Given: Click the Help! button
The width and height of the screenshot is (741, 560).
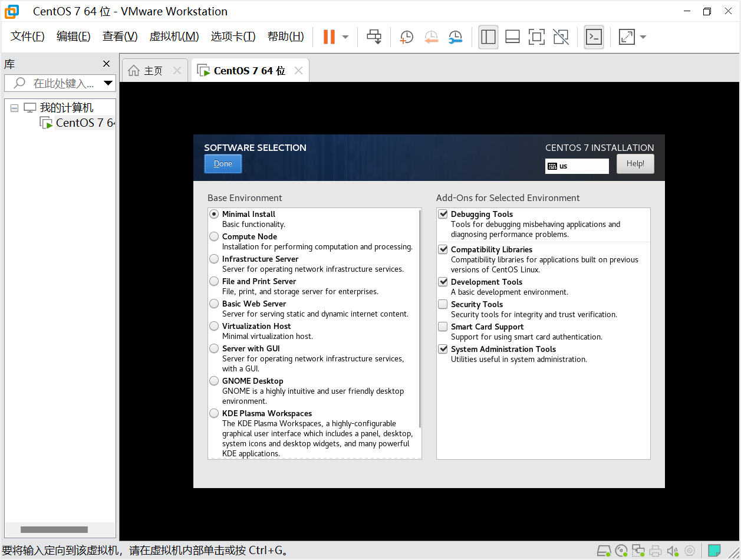Looking at the screenshot, I should point(635,164).
